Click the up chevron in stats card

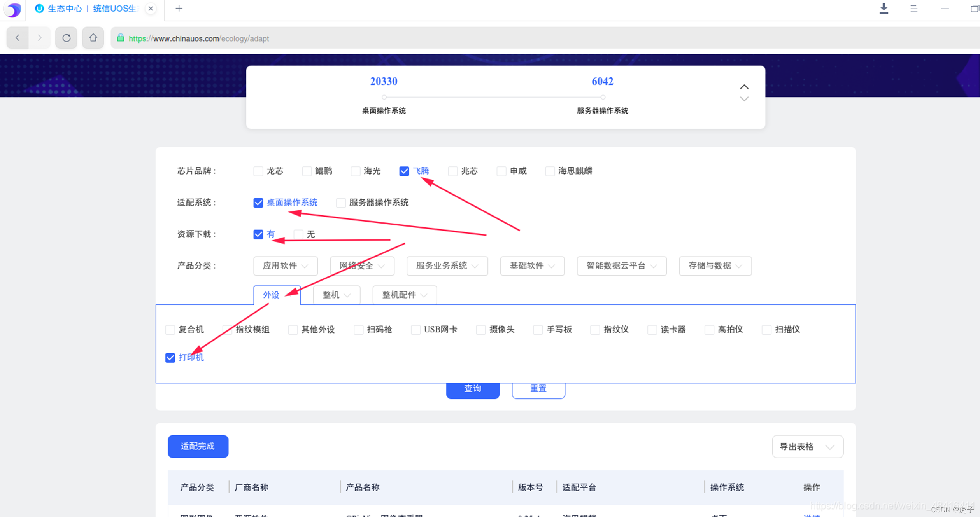pos(744,87)
